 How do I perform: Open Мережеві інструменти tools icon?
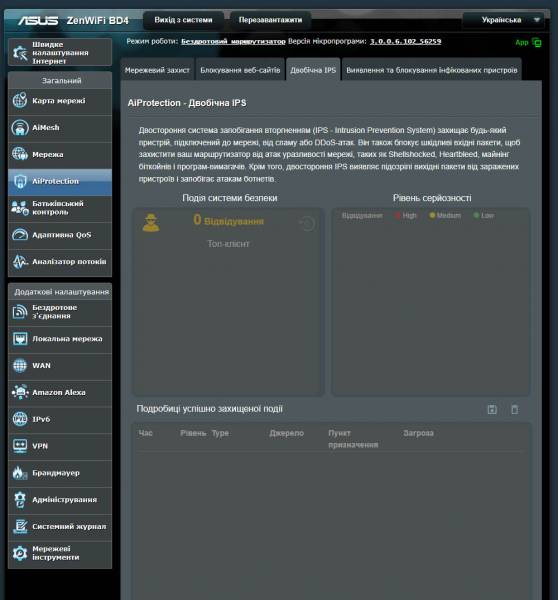(20, 553)
